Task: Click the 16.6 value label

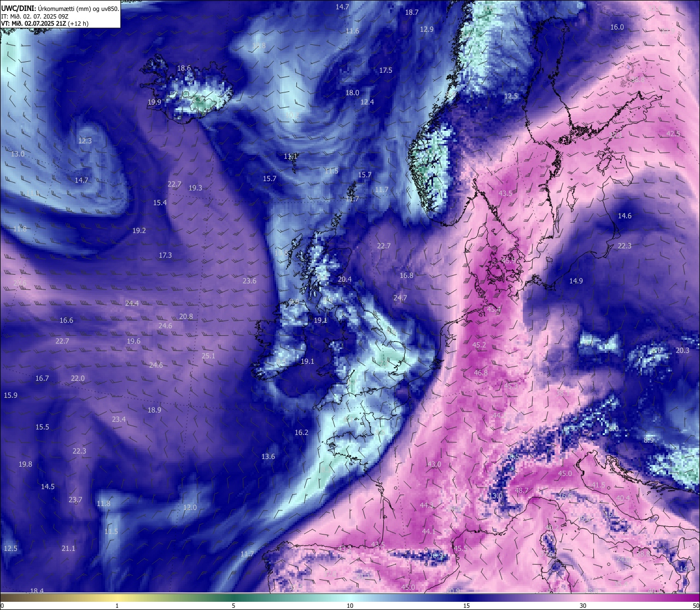Action: [66, 321]
